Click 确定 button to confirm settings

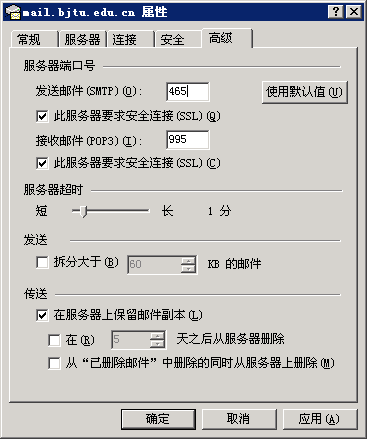click(x=158, y=419)
